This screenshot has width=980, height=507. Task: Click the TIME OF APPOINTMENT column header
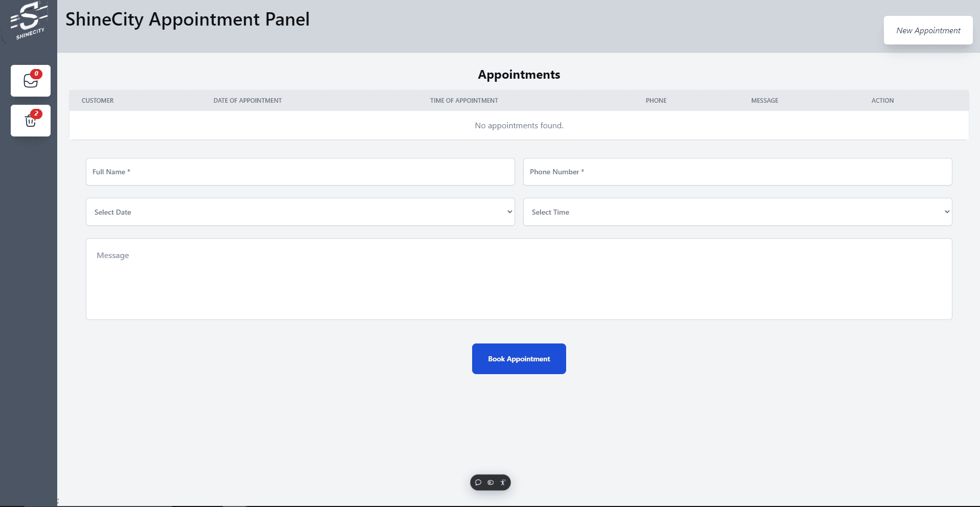[x=464, y=101]
